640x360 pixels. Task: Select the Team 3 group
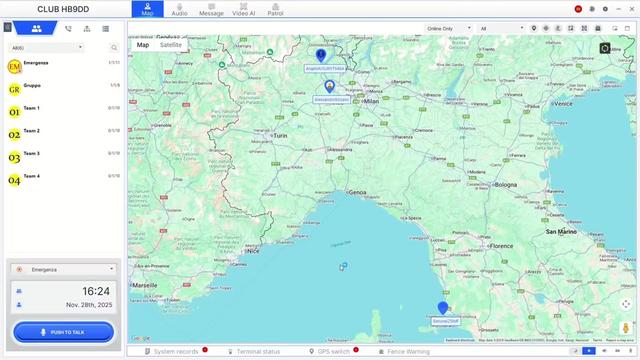coord(64,157)
